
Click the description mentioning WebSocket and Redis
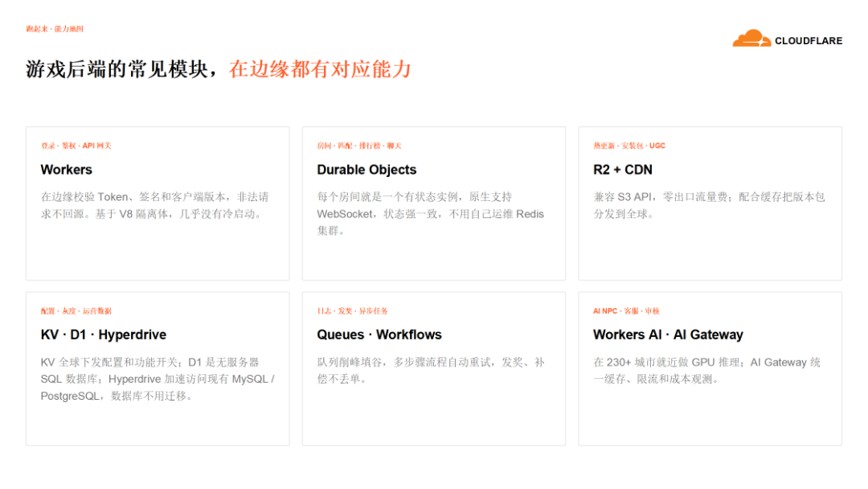click(430, 214)
